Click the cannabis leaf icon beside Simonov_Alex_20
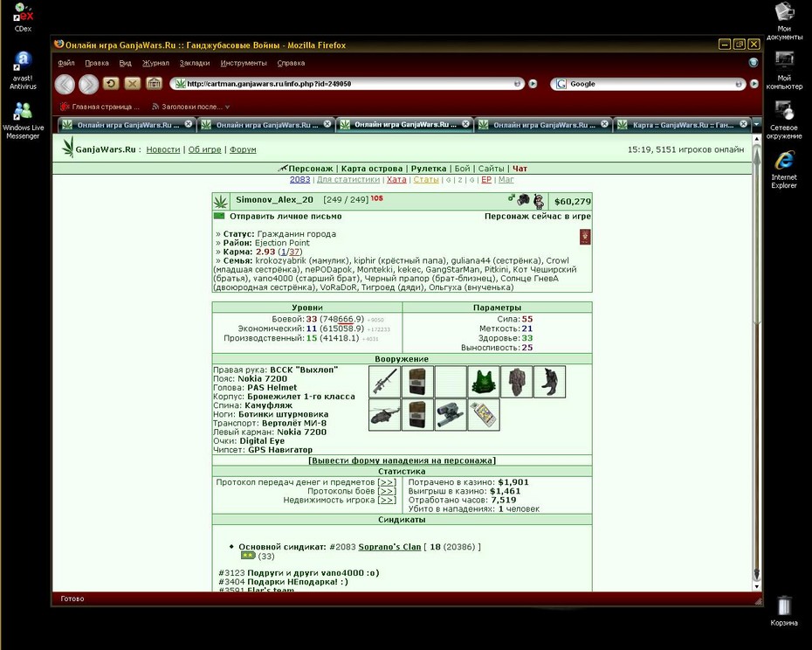 (x=221, y=201)
